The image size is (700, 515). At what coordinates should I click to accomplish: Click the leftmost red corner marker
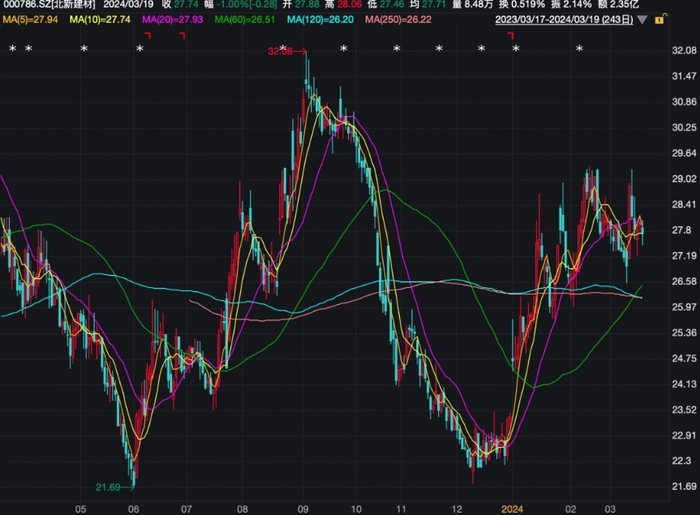point(147,37)
